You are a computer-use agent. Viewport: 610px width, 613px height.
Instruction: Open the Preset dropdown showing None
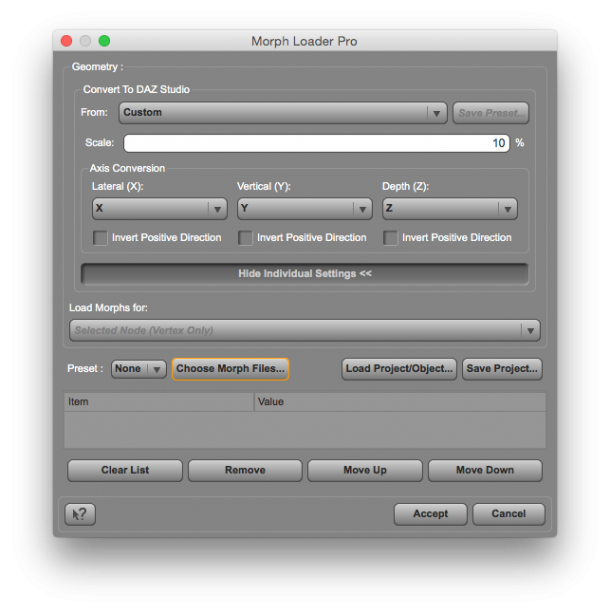click(138, 369)
